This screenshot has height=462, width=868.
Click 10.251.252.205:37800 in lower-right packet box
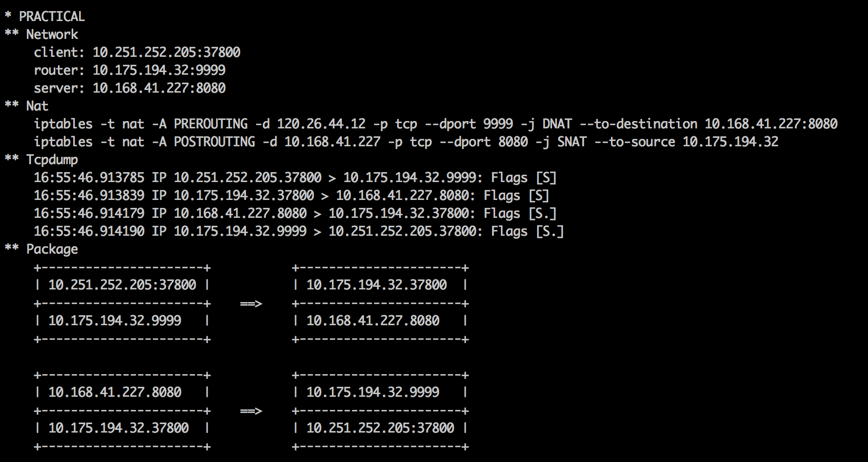pos(380,428)
